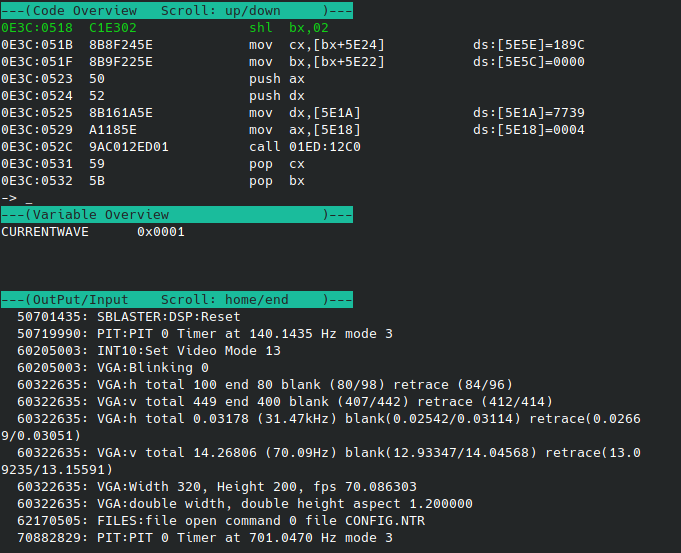The height and width of the screenshot is (553, 681).
Task: Click the call 01ED:12C0 instruction
Action: click(304, 146)
